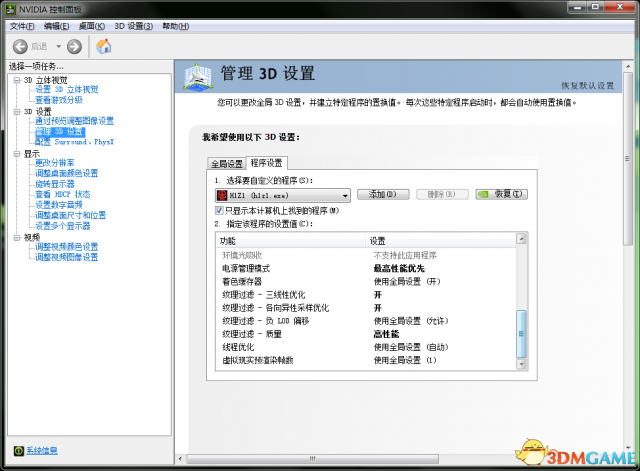The width and height of the screenshot is (640, 471).
Task: Click main panel scroll-up arrow
Action: 628,66
